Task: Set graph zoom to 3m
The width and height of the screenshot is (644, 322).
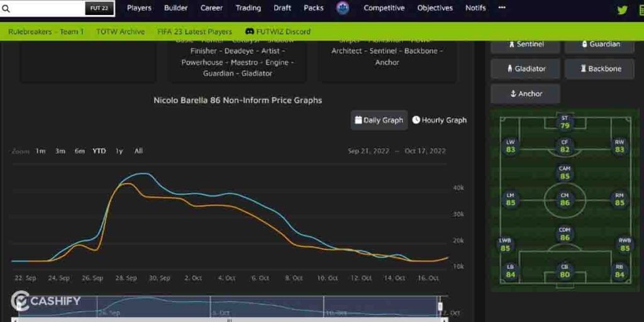Action: point(60,151)
